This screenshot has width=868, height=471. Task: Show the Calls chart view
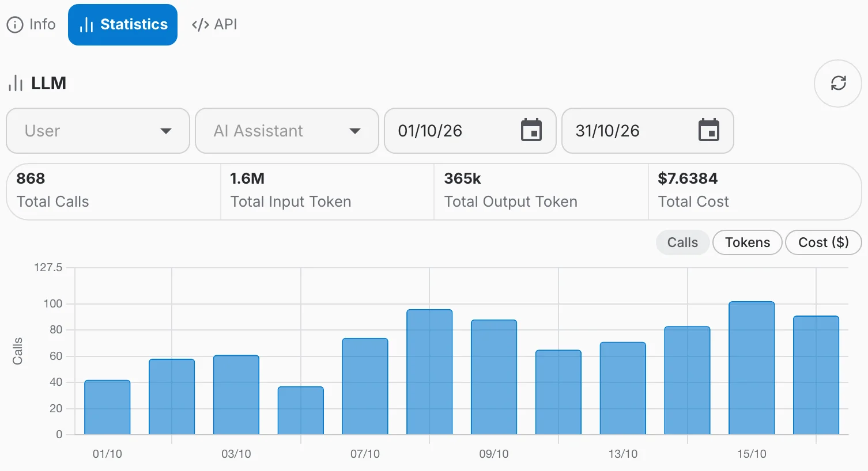point(682,242)
